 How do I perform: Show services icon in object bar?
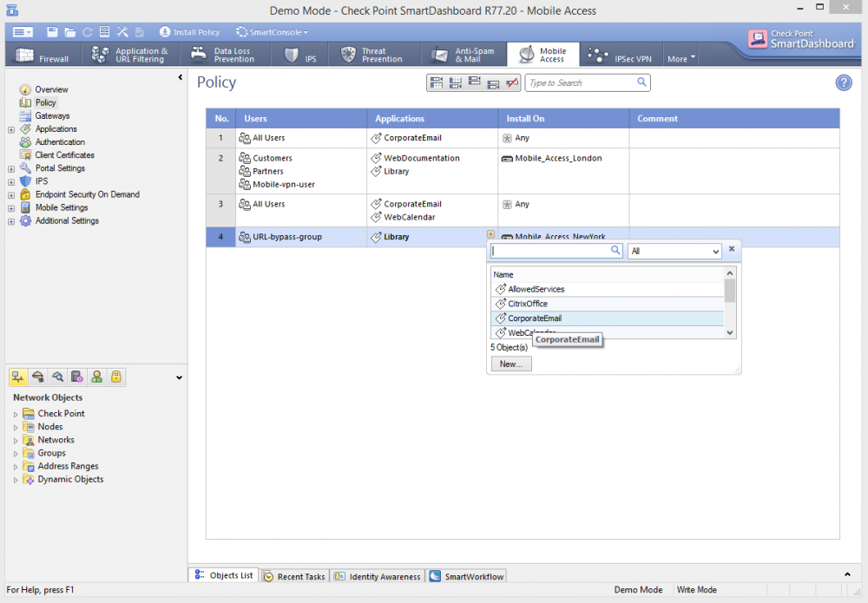tap(37, 377)
